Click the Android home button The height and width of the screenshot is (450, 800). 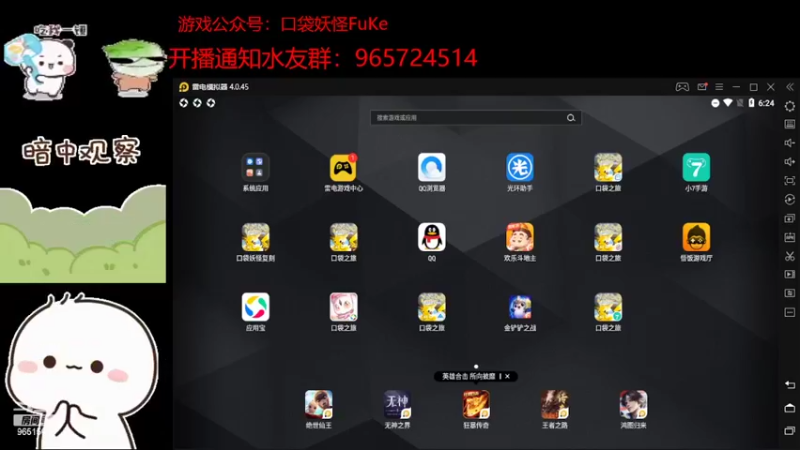[790, 408]
